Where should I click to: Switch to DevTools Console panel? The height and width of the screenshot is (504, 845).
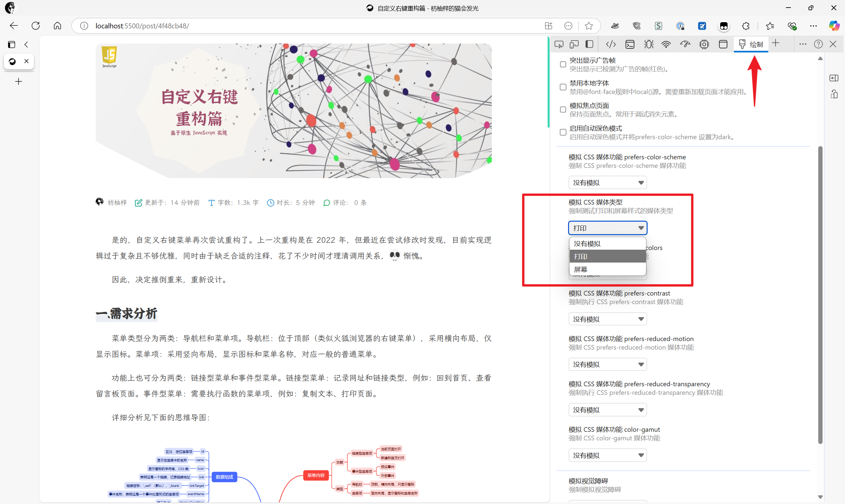(630, 45)
